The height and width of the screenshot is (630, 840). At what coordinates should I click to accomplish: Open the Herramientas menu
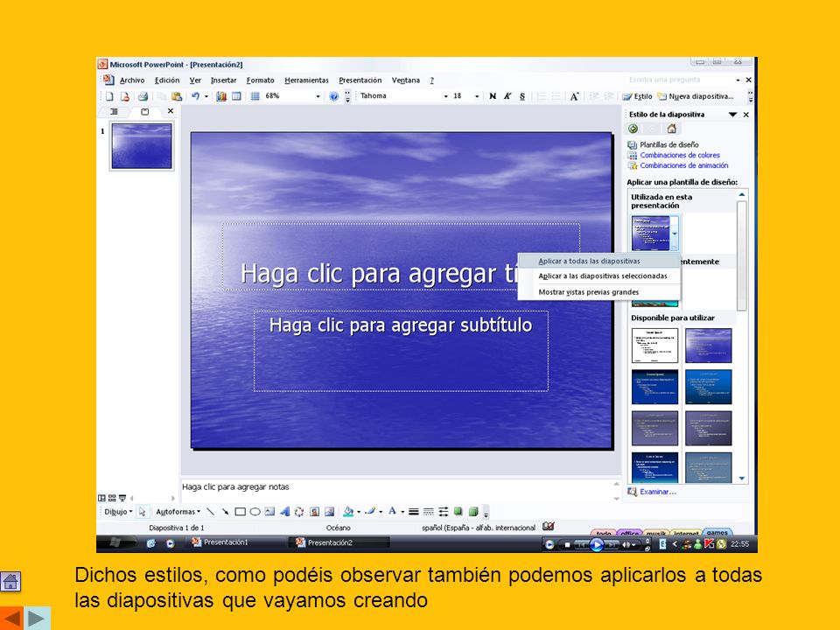(x=306, y=80)
